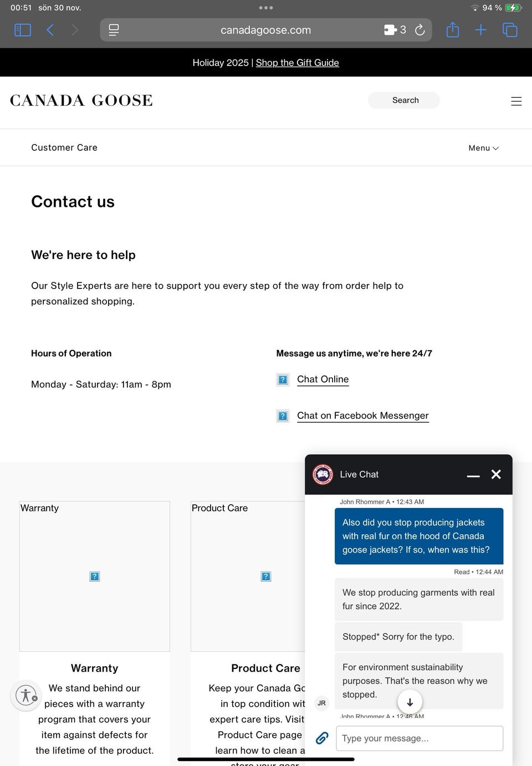Attach a file in Live Chat
This screenshot has width=532, height=766.
click(322, 738)
